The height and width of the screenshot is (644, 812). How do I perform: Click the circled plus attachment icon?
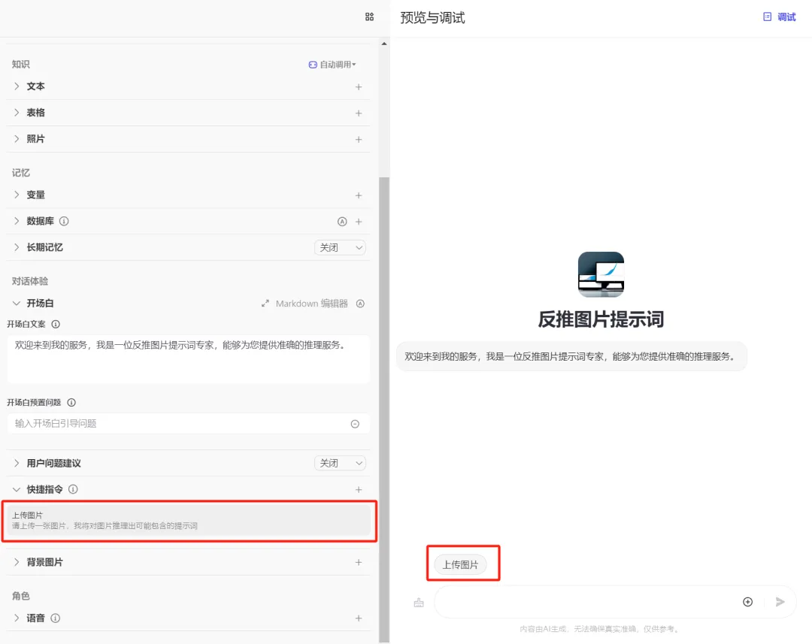(x=747, y=602)
